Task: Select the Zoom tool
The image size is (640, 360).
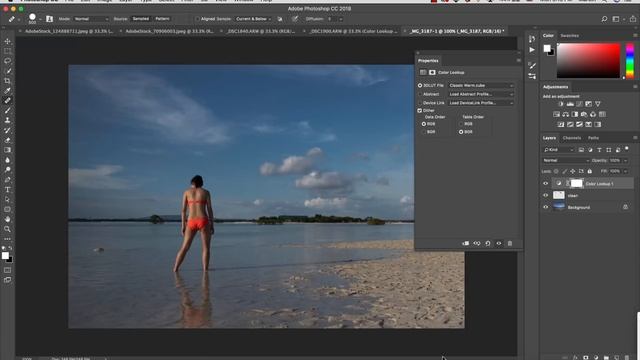Action: (7, 229)
